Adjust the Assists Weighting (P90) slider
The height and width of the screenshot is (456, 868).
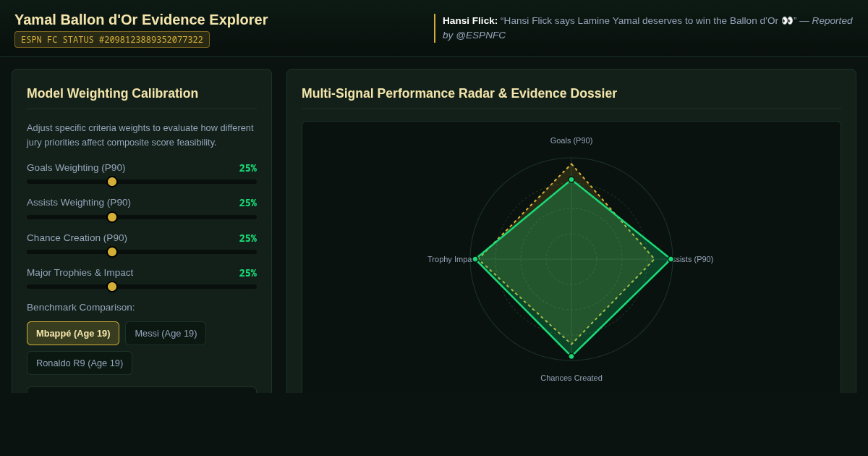[142, 217]
